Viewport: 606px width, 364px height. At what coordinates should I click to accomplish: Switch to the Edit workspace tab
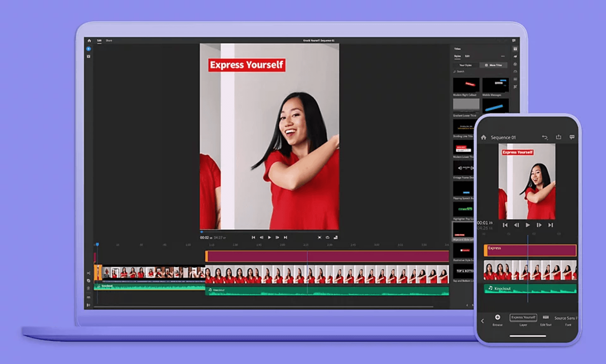(x=99, y=40)
